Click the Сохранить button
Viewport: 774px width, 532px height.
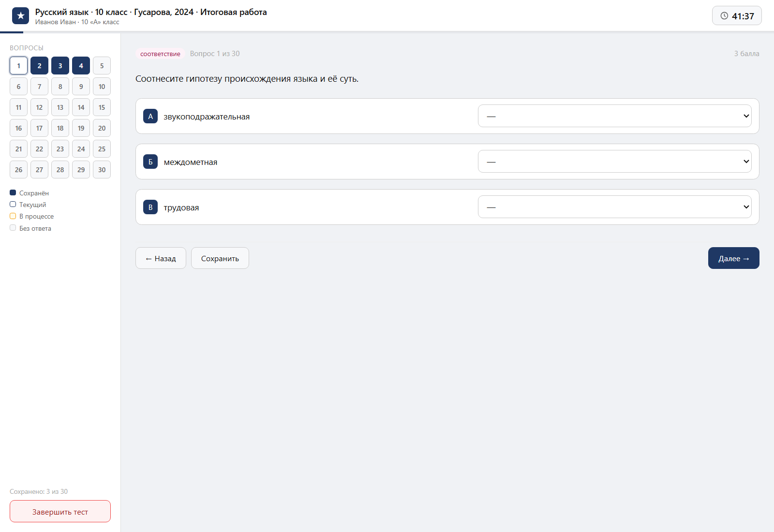pos(220,258)
